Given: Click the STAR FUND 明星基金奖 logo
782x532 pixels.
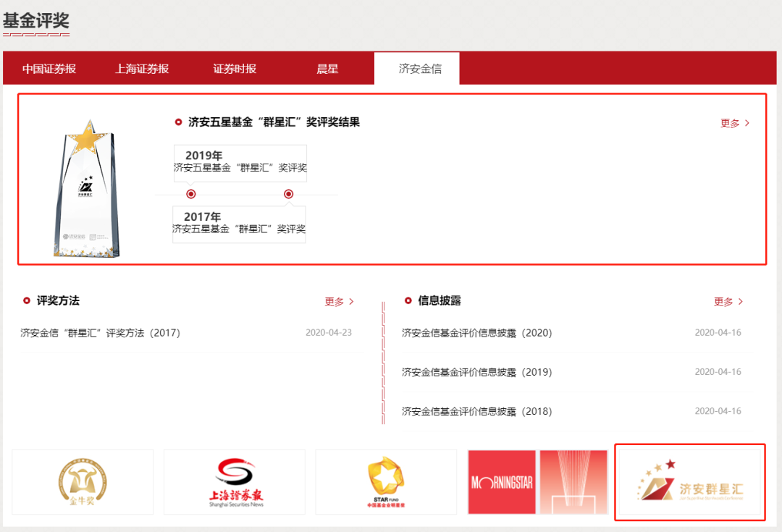Looking at the screenshot, I should click(x=386, y=481).
